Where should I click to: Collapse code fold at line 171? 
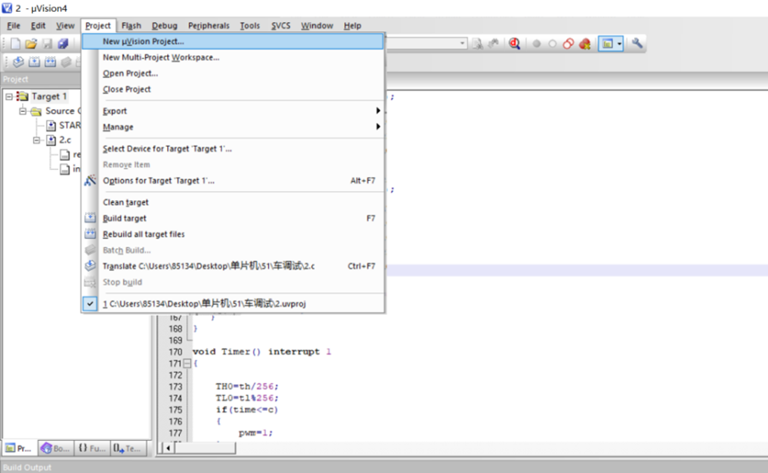click(187, 363)
